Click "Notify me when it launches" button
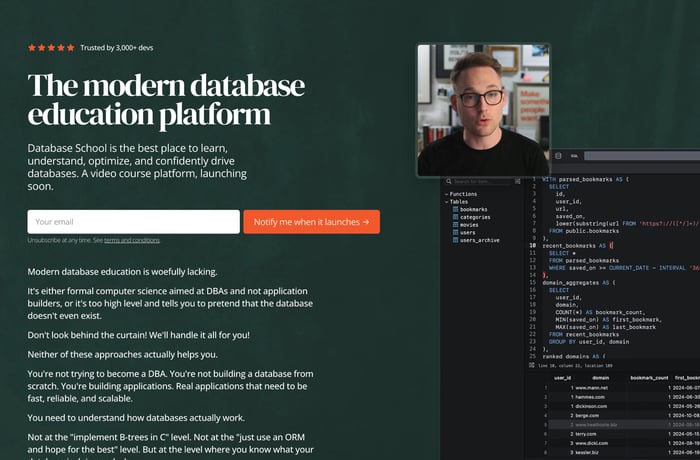 click(x=312, y=222)
